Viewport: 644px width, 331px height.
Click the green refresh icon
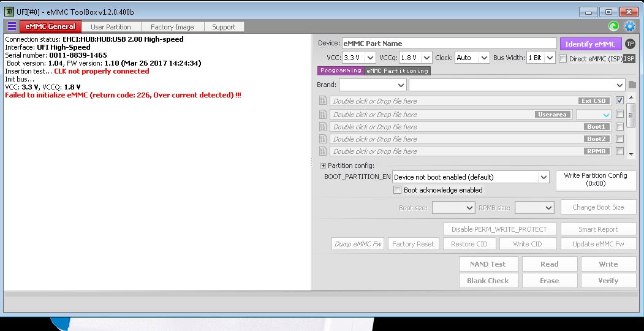[x=613, y=26]
